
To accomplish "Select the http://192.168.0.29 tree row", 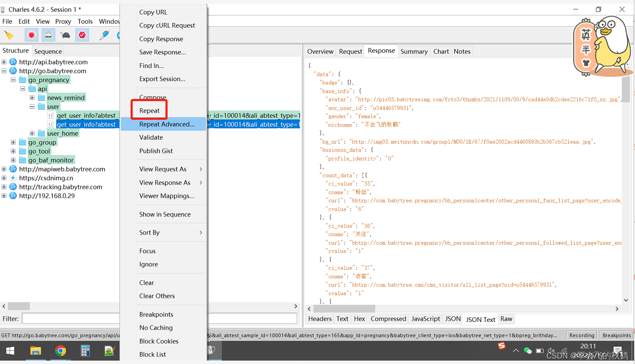I will 47,196.
